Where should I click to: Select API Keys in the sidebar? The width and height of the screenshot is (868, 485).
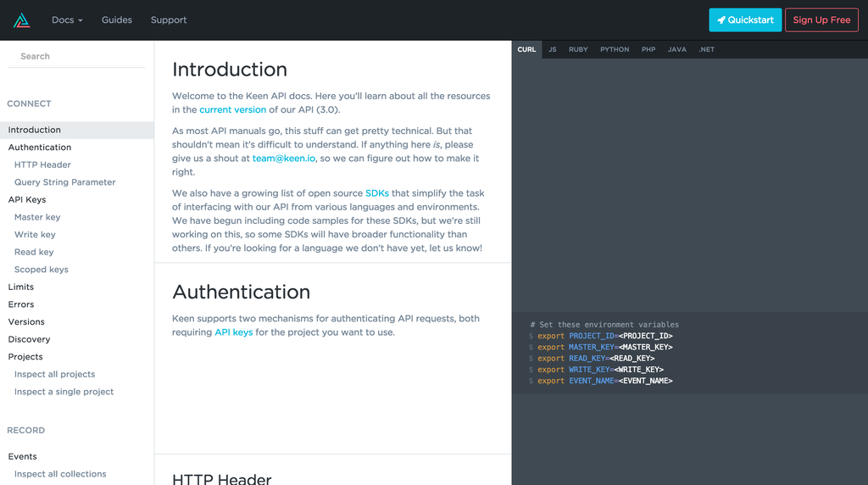27,200
